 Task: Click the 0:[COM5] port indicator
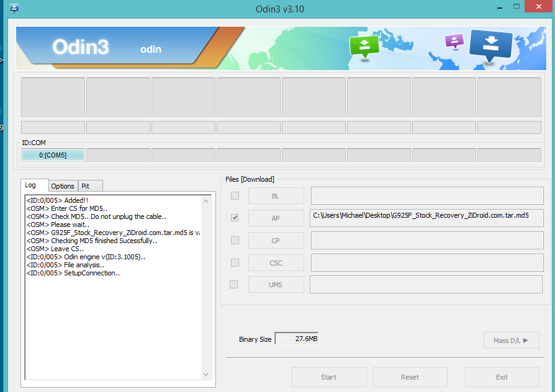click(x=53, y=155)
